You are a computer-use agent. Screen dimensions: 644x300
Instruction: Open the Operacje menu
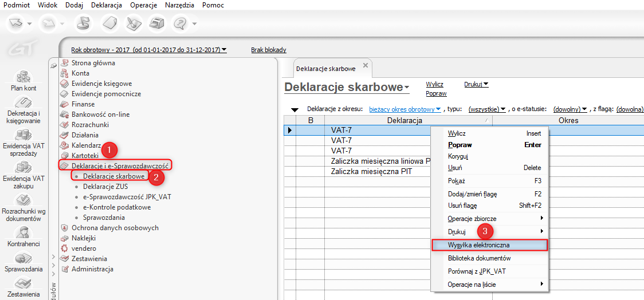click(x=144, y=5)
